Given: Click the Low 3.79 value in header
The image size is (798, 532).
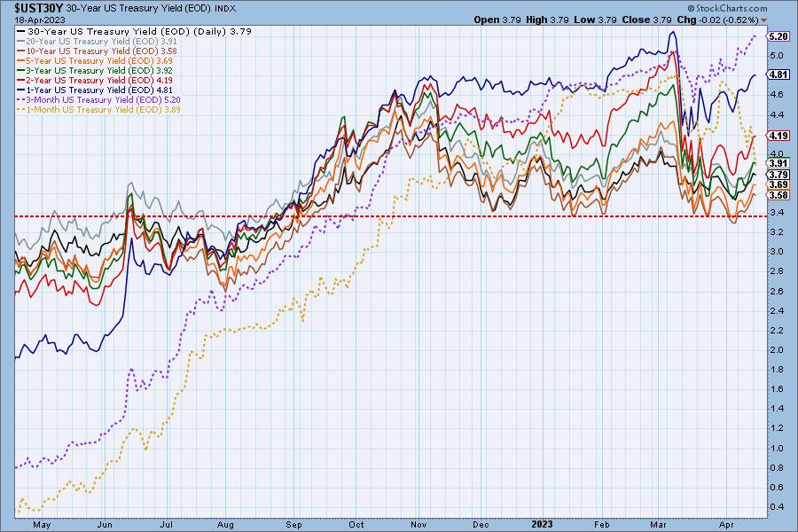Looking at the screenshot, I should tap(596, 20).
